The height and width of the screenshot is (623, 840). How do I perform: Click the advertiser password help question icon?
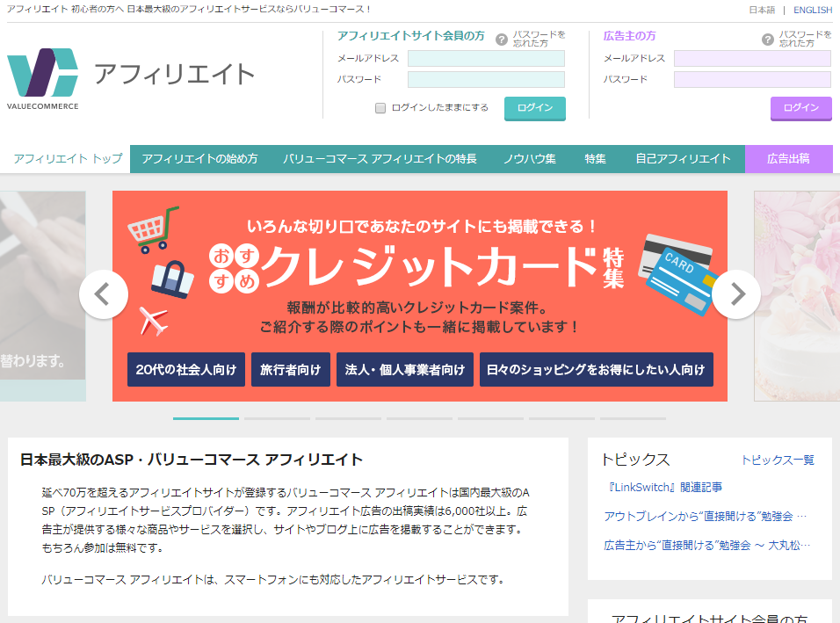(768, 40)
